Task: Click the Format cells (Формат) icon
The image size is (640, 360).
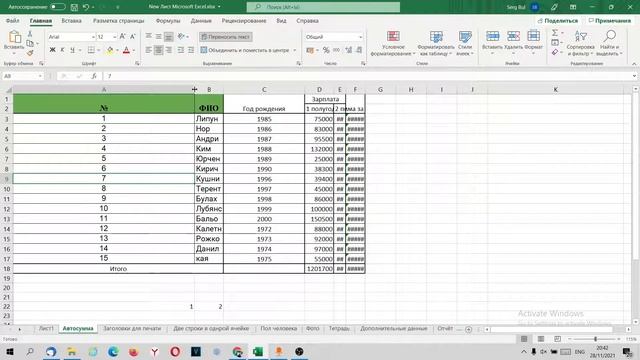Action: pyautogui.click(x=533, y=36)
